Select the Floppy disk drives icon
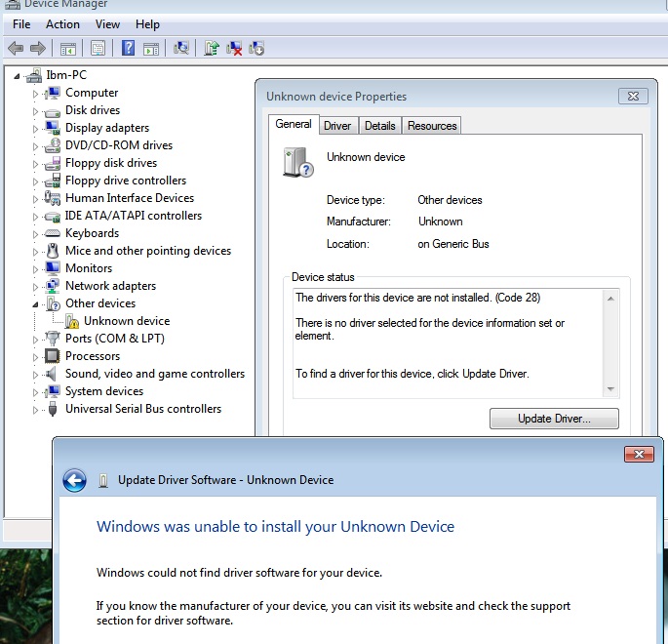Image resolution: width=668 pixels, height=644 pixels. (x=53, y=163)
